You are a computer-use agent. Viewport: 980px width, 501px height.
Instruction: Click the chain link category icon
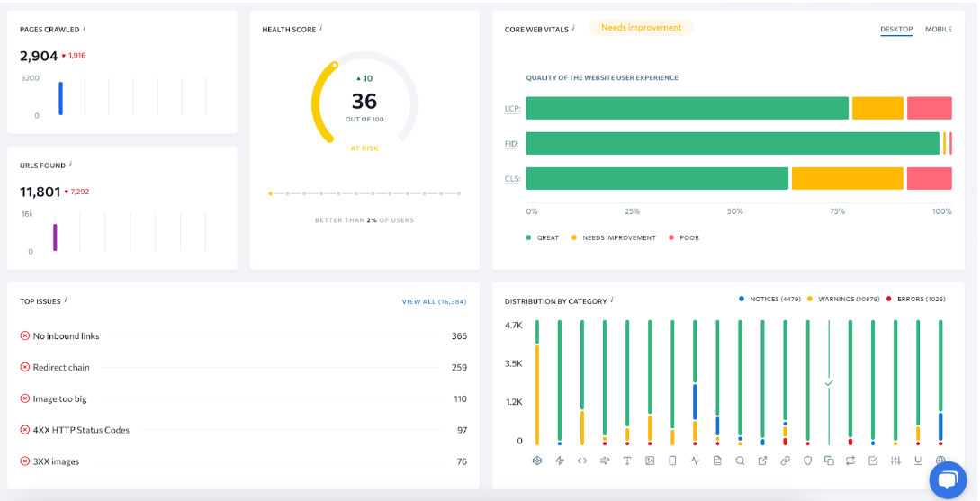pos(785,461)
